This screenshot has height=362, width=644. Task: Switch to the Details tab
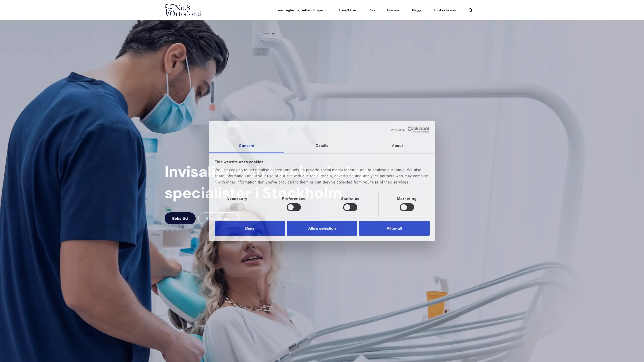322,146
